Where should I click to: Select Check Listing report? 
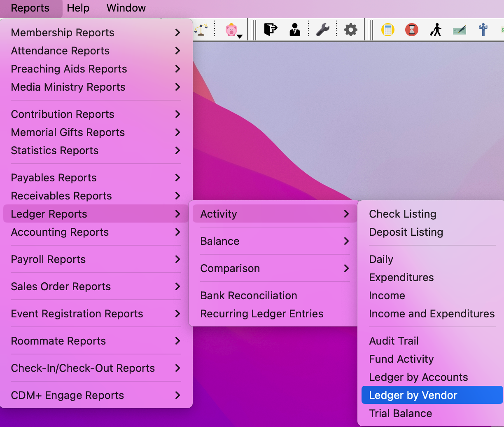point(403,214)
